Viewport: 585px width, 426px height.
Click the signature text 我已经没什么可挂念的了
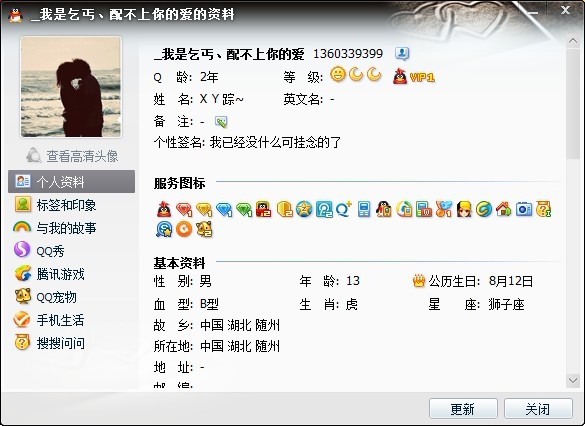(275, 142)
